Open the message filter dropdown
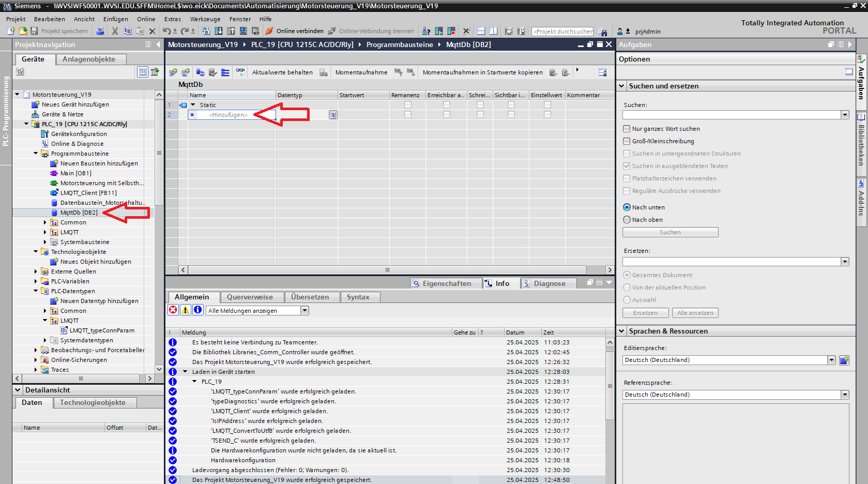This screenshot has height=484, width=868. 305,310
